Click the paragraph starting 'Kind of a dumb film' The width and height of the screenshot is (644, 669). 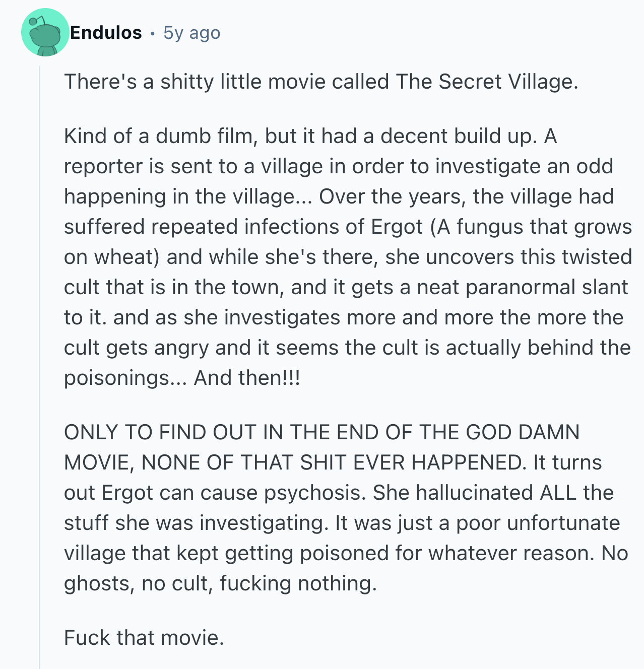coord(348,257)
